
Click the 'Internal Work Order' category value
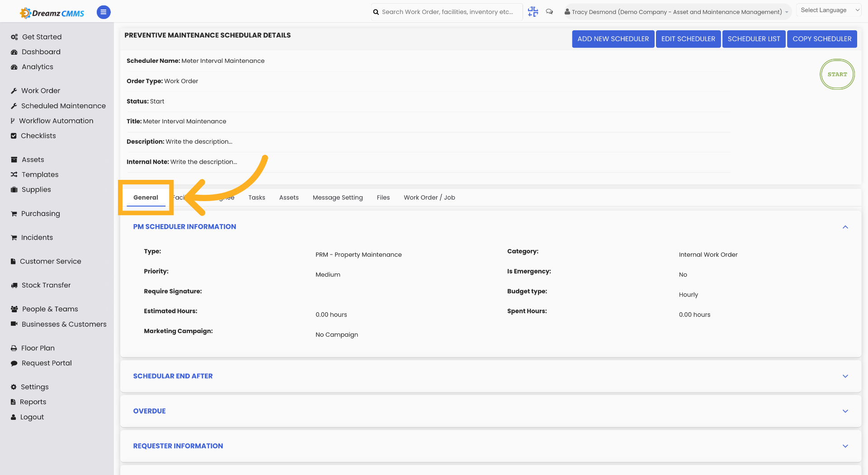708,255
